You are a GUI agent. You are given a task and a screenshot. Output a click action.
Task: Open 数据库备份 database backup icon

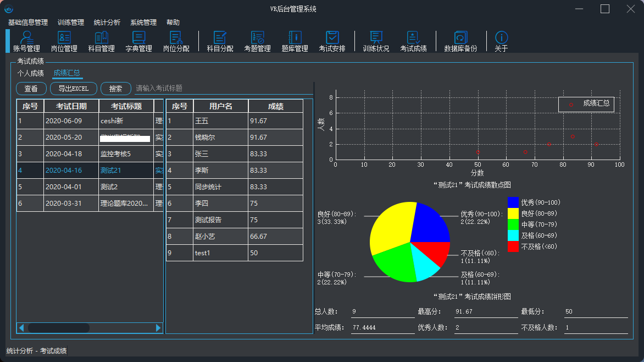click(x=461, y=41)
